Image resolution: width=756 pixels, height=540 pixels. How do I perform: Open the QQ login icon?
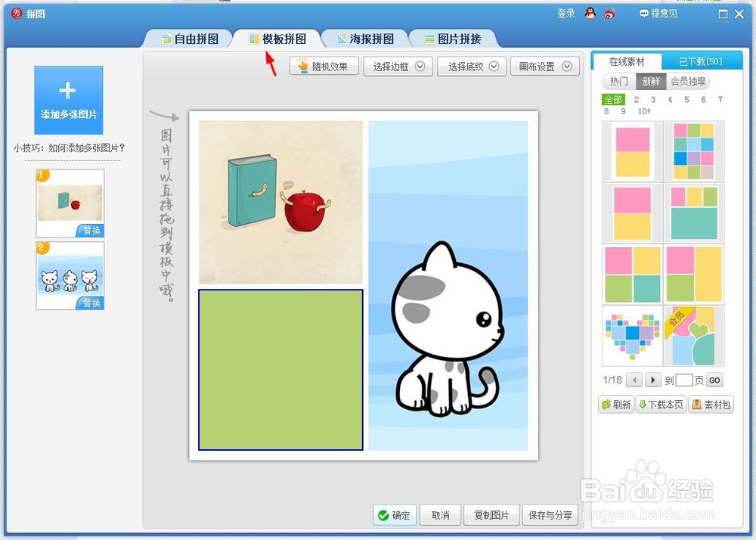click(590, 14)
